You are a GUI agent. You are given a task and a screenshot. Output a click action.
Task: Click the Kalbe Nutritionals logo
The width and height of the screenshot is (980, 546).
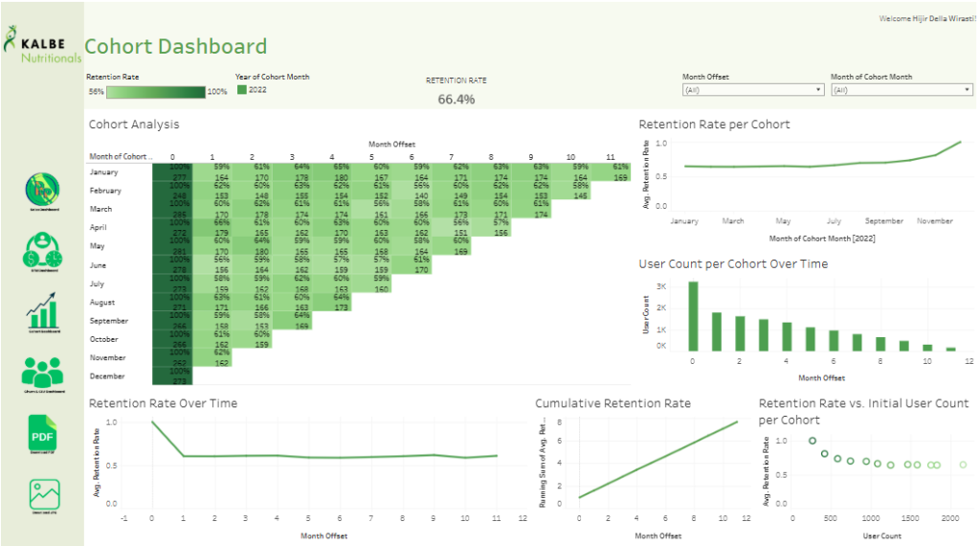42,44
